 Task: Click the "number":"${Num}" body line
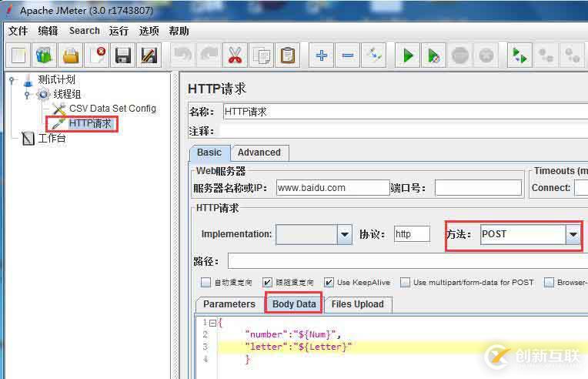coord(292,334)
